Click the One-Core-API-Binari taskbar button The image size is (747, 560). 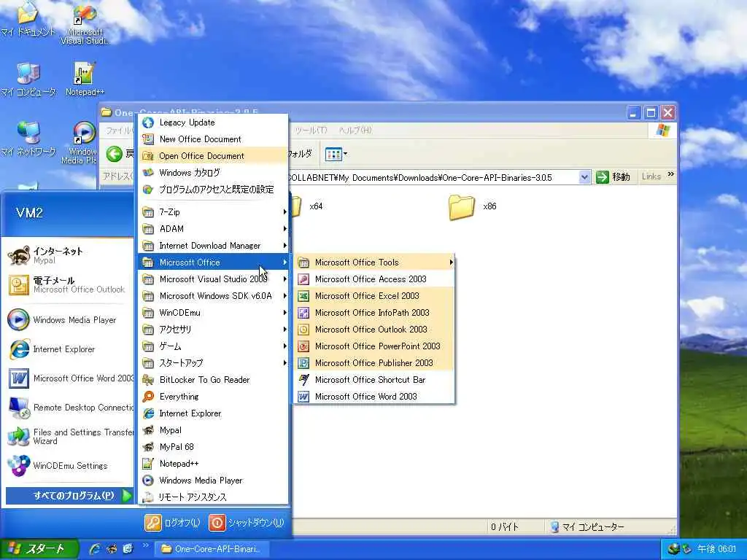point(212,549)
